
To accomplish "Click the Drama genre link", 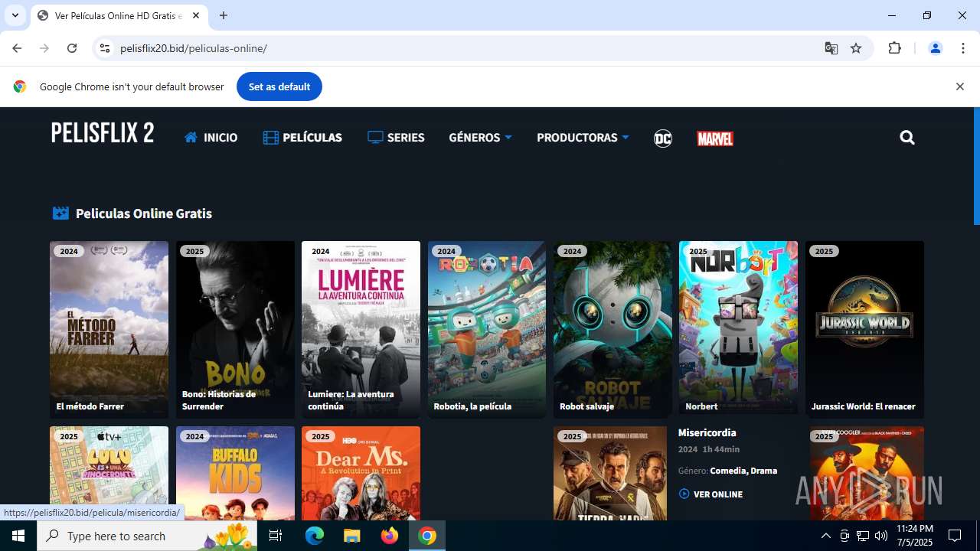I will pos(764,471).
